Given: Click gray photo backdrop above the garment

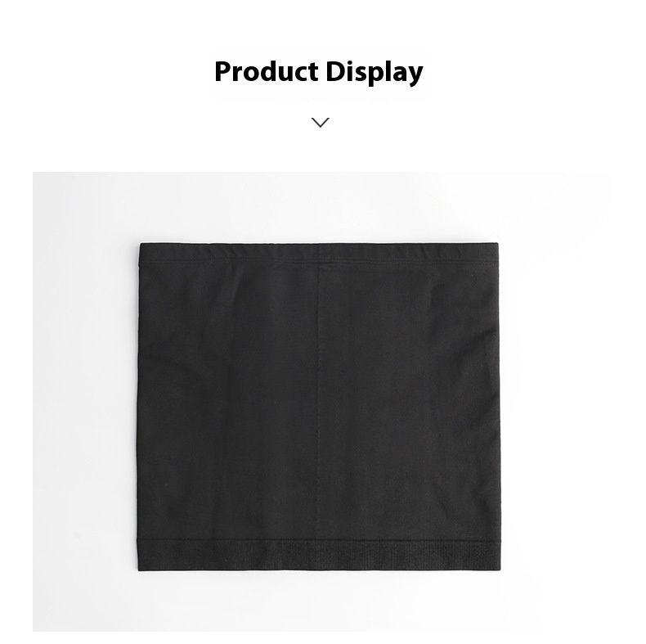Looking at the screenshot, I should pos(320,207).
